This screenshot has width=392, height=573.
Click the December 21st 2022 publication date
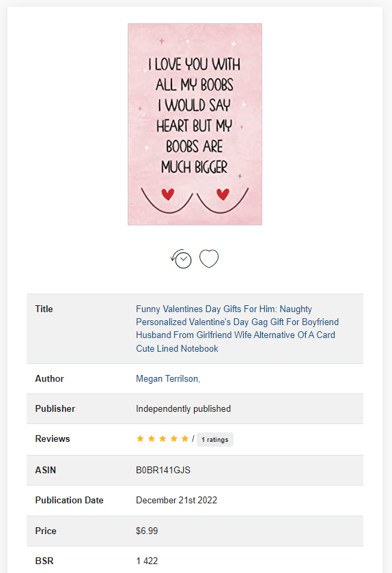[x=176, y=501]
